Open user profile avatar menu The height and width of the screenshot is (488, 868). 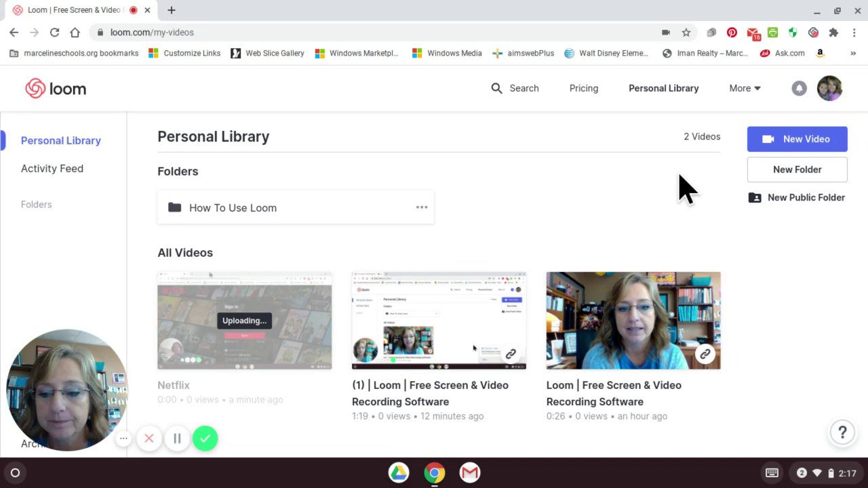(x=829, y=88)
